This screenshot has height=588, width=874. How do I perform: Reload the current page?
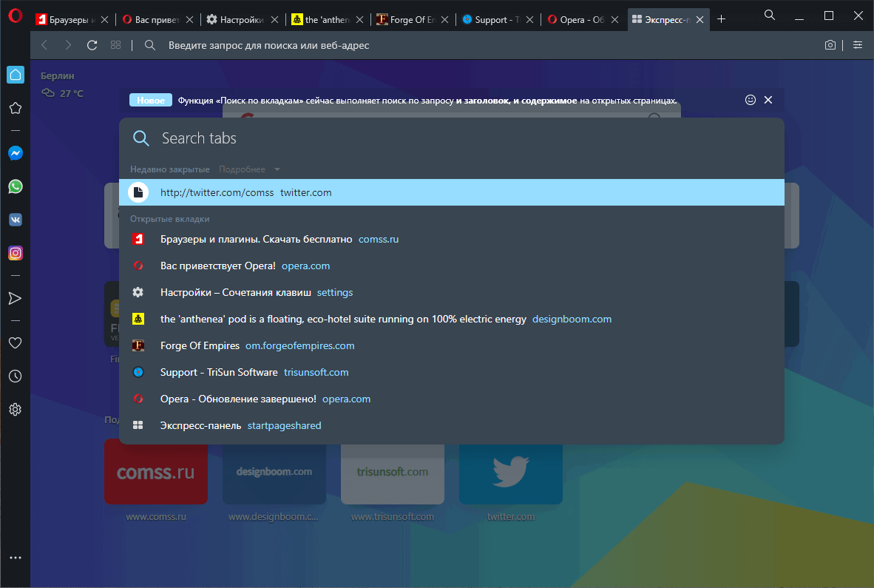92,45
